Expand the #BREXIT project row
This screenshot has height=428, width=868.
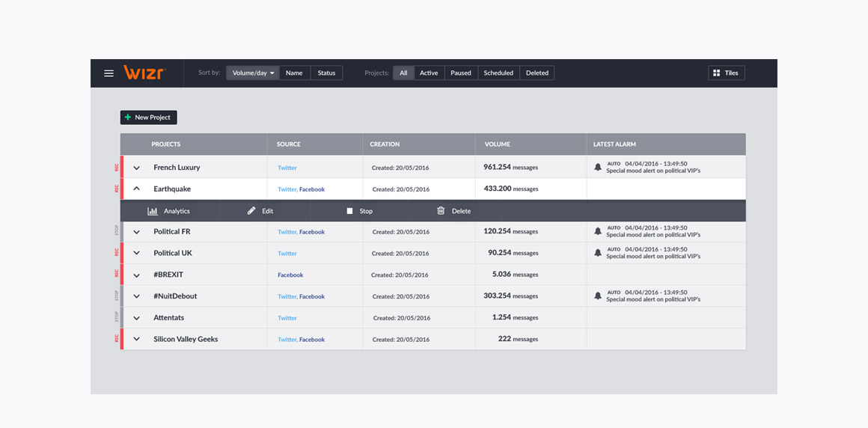tap(137, 275)
